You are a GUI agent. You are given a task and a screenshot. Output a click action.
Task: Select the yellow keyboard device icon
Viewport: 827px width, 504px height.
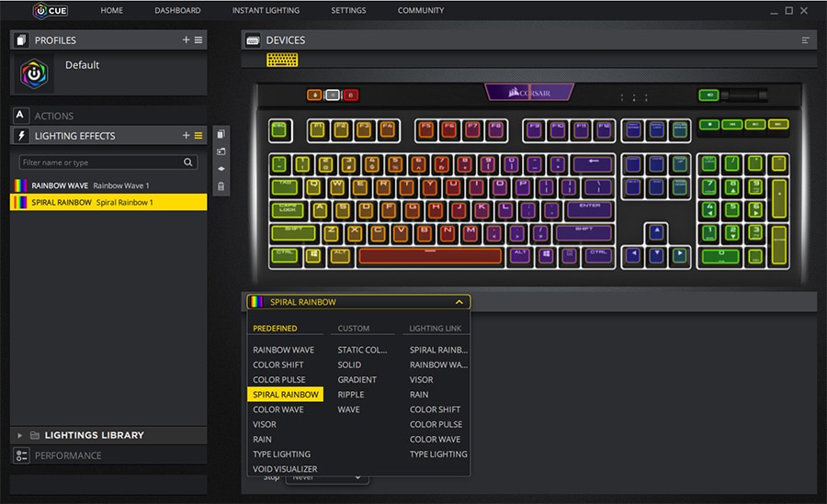coord(282,59)
